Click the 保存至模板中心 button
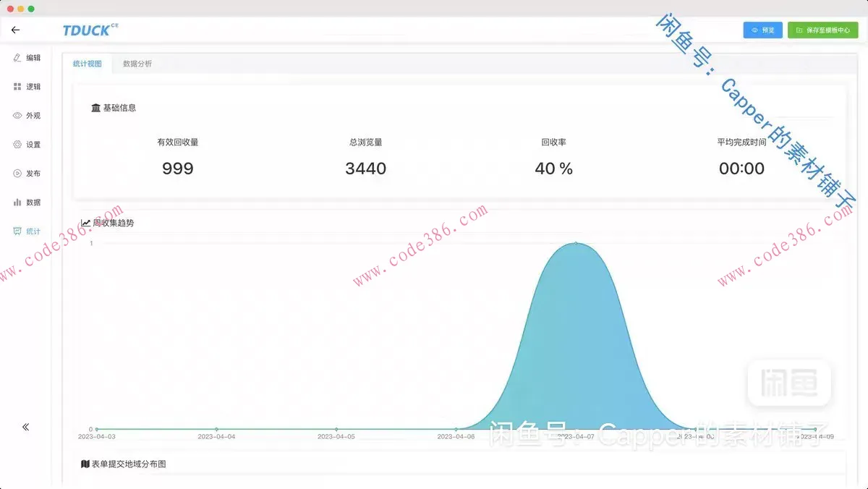Screen dimensions: 868x489 [x=822, y=30]
